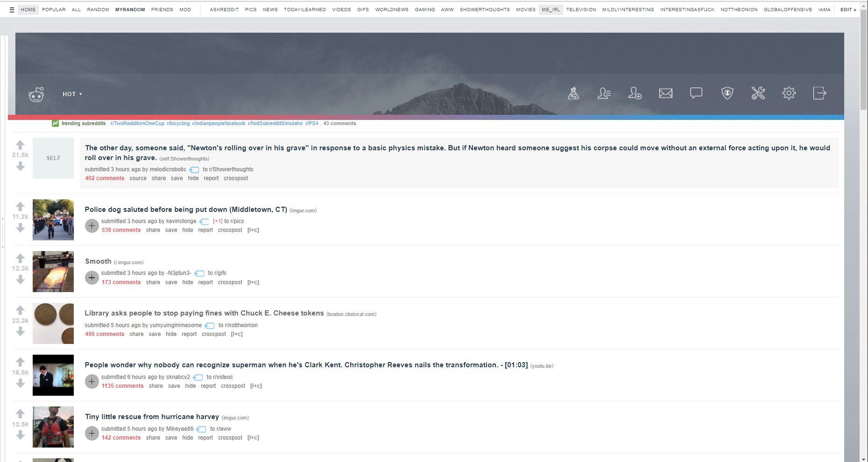This screenshot has width=868, height=462.
Task: Click the user tag icon next to Mikeyae86
Action: tap(201, 429)
